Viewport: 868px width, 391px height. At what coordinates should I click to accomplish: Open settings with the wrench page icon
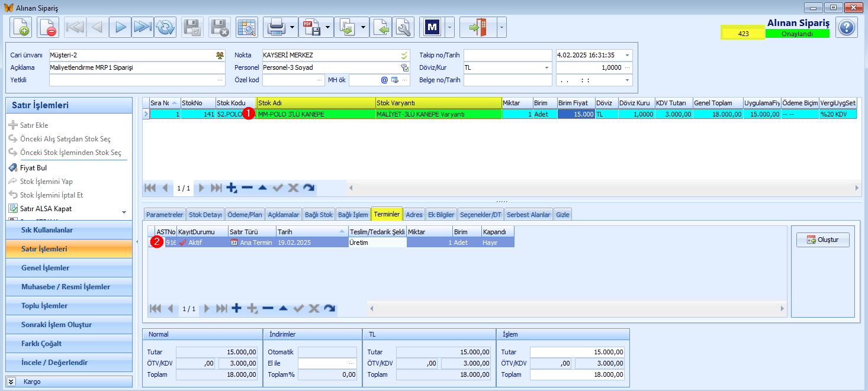(x=403, y=27)
